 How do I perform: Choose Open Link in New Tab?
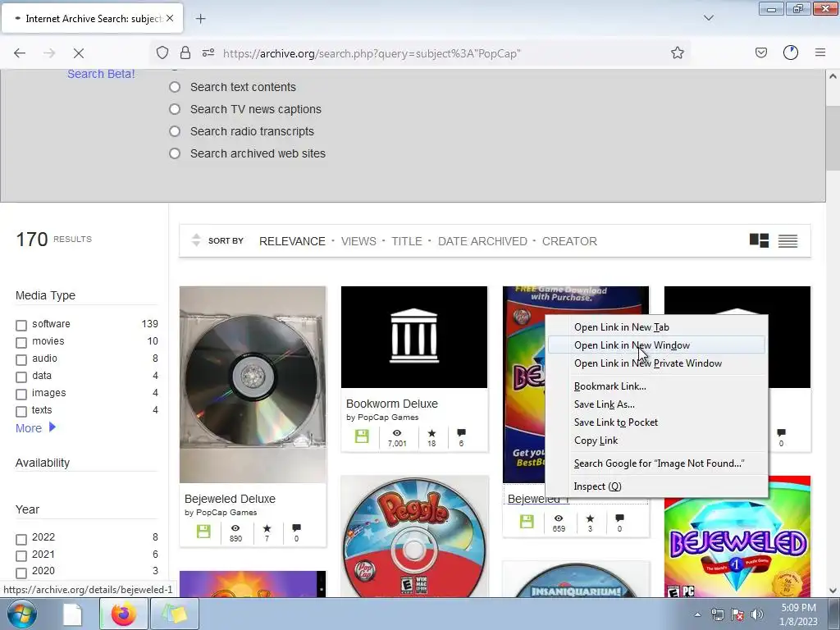[x=656, y=326]
